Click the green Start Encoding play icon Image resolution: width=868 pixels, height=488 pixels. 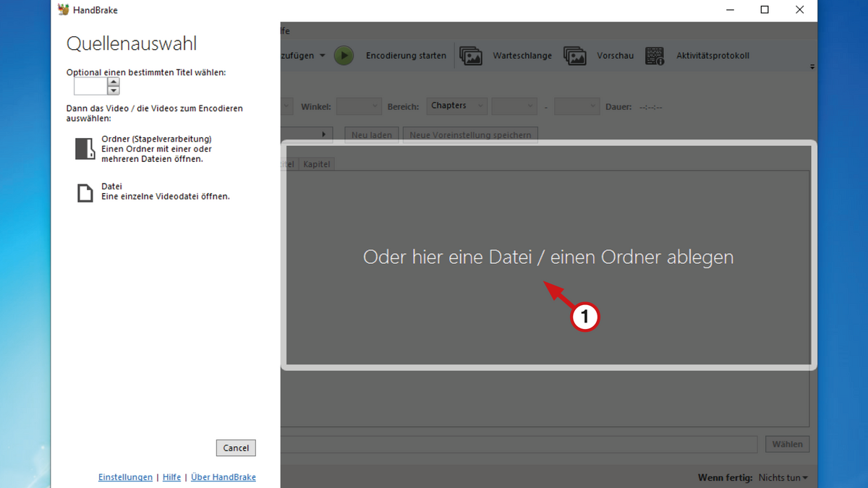point(344,56)
